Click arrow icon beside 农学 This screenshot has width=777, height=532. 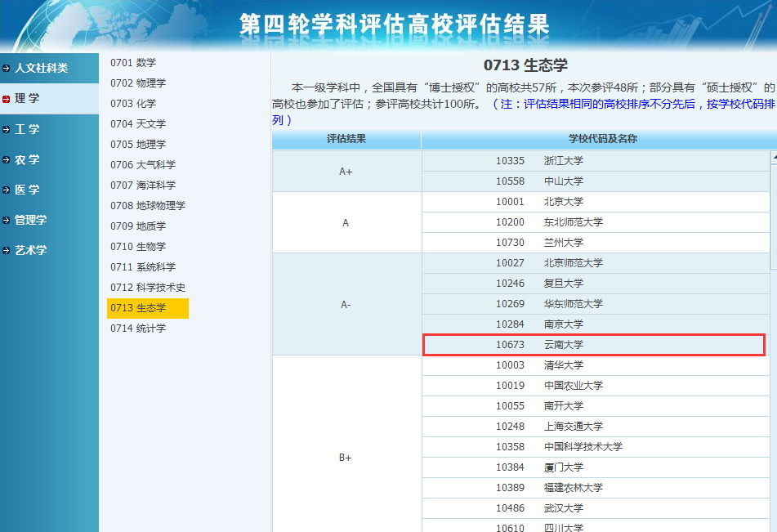click(7, 160)
